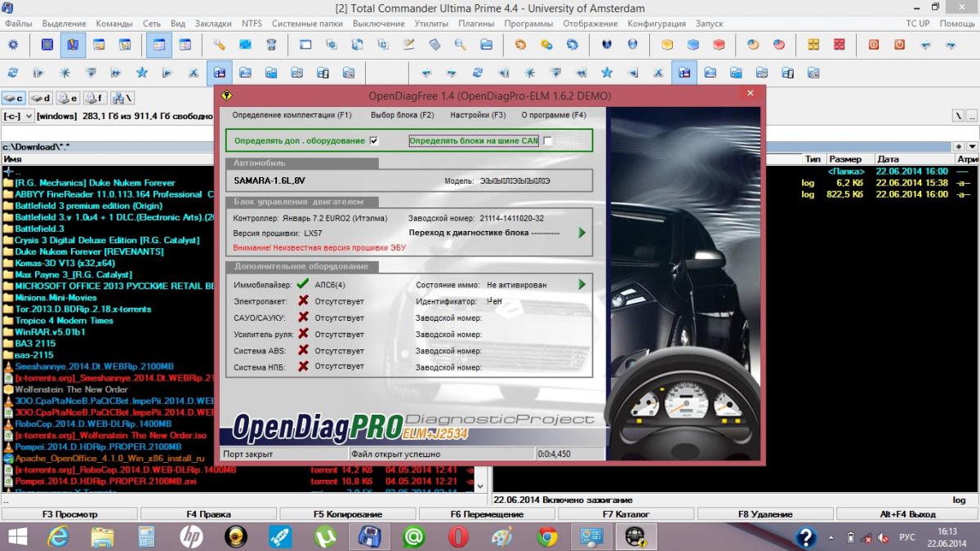Click the dark blue globe toolbar icon
The width and height of the screenshot is (980, 551).
coord(607,45)
